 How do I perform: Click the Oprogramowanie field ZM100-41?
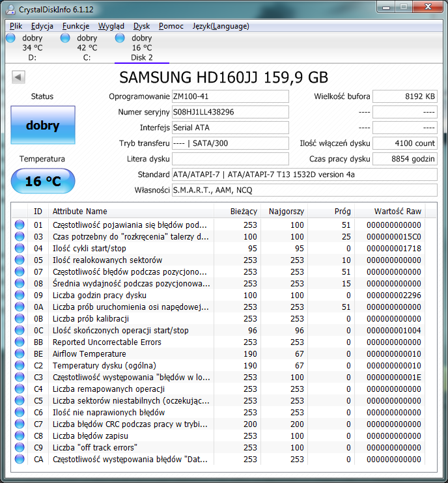click(x=230, y=96)
